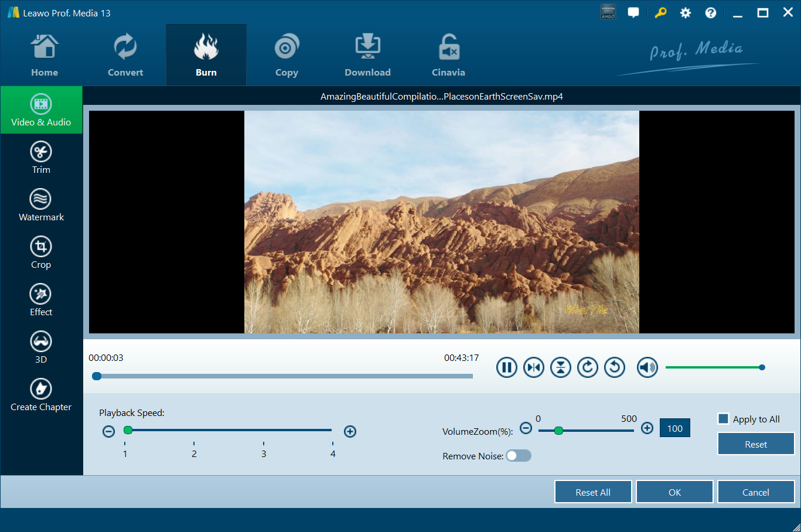Click Reset All at the bottom
801x532 pixels.
coord(592,492)
